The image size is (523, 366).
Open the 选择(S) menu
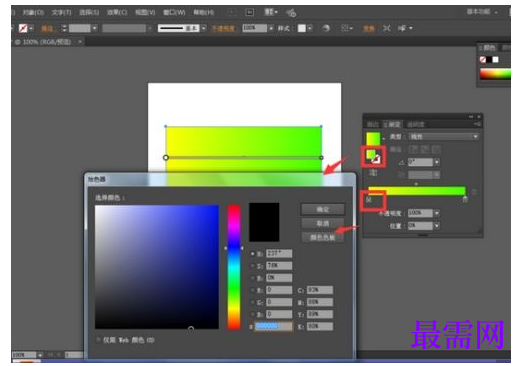click(x=89, y=13)
